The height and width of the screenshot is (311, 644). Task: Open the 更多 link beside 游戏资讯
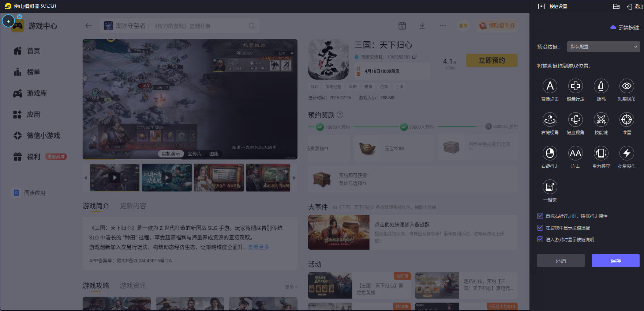(x=291, y=287)
